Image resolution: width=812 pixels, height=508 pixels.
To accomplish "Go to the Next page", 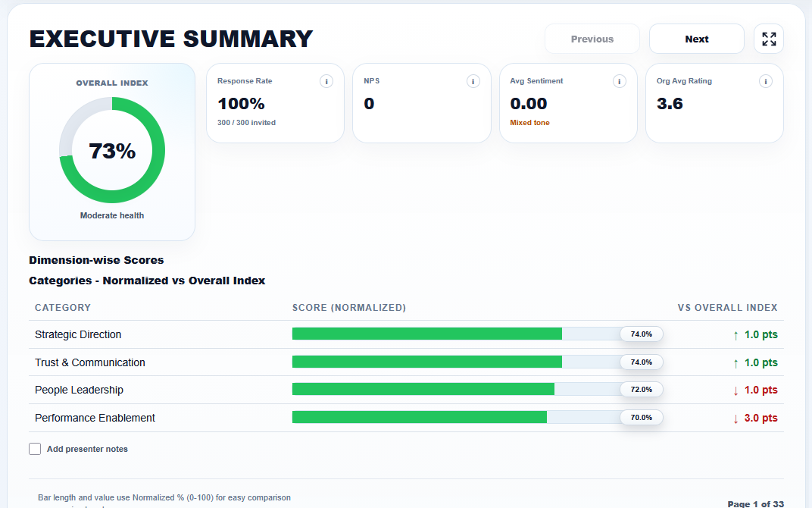I will click(x=697, y=39).
